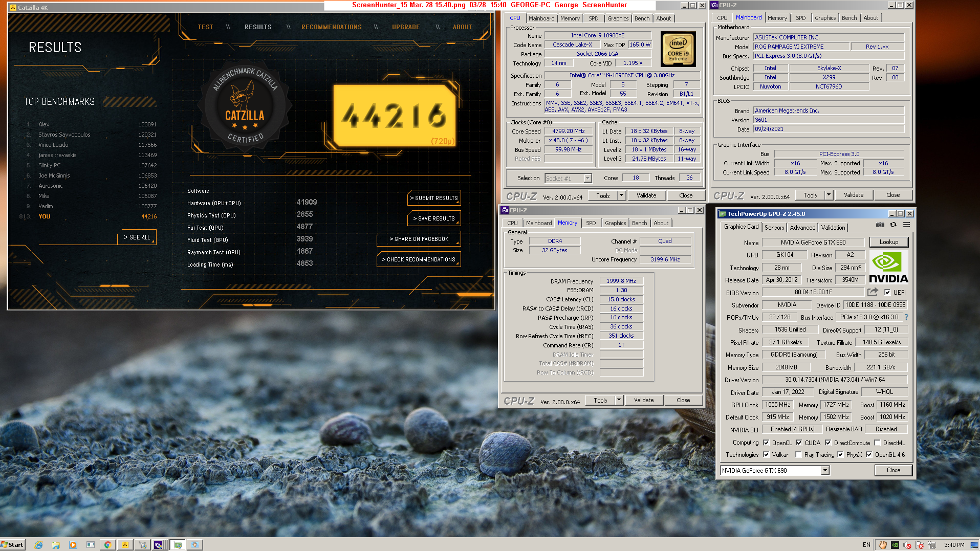Click the muted volume tray icon
Screen dimensions: 980x551
[x=907, y=545]
